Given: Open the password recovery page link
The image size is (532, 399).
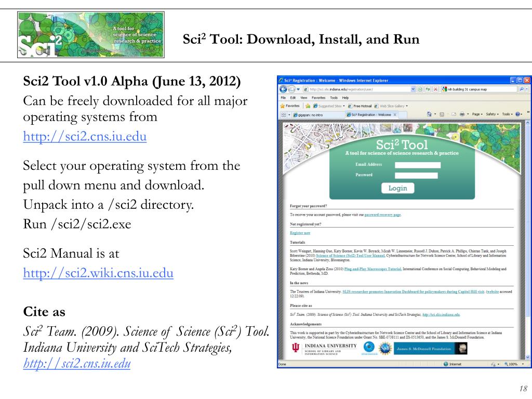Looking at the screenshot, I should (x=382, y=215).
